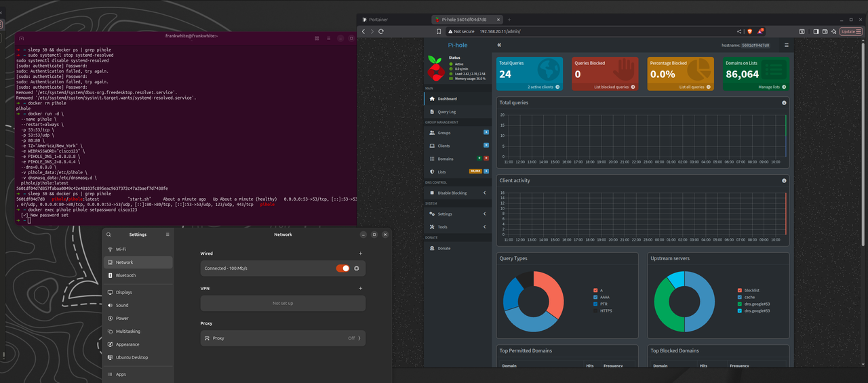This screenshot has height=383, width=868.
Task: Open Domains in Pi-hole sidebar
Action: (x=458, y=159)
